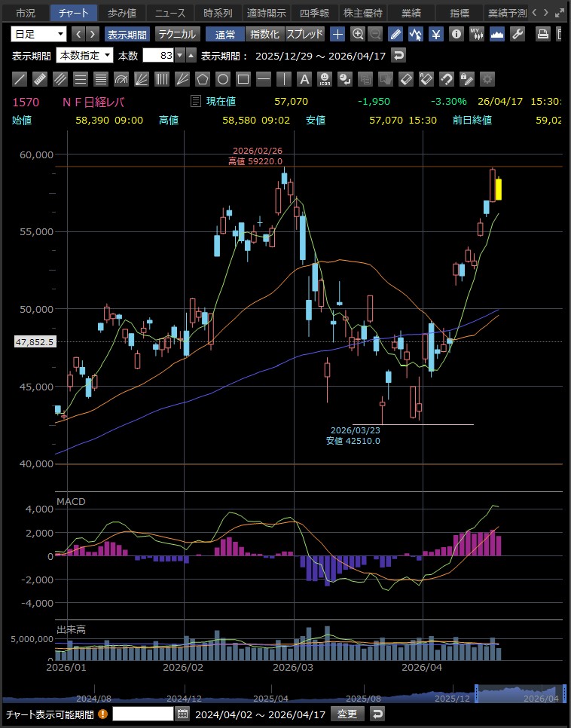
Task: Toggle the スプレッド spread mode
Action: click(305, 34)
